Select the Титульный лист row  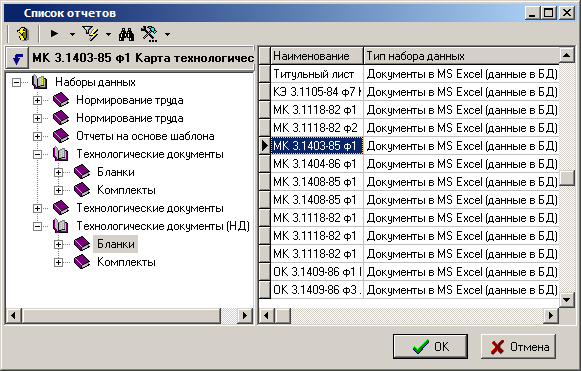[414, 74]
